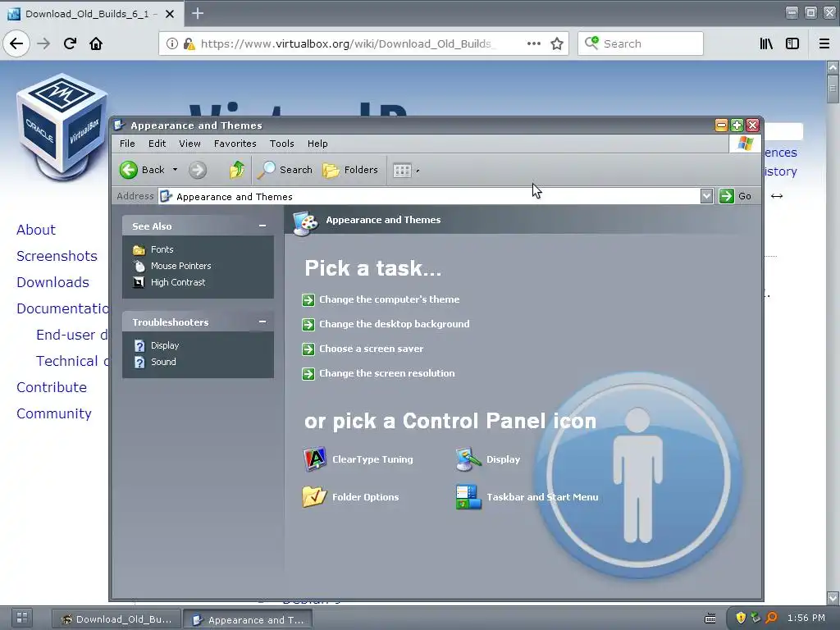The image size is (840, 630).
Task: Open the Edit menu
Action: (x=157, y=144)
